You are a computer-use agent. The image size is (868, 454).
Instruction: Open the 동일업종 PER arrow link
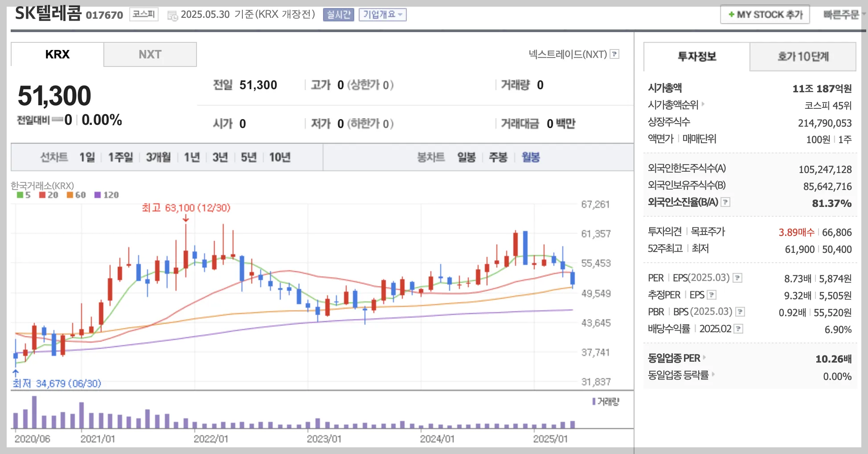pyautogui.click(x=704, y=357)
